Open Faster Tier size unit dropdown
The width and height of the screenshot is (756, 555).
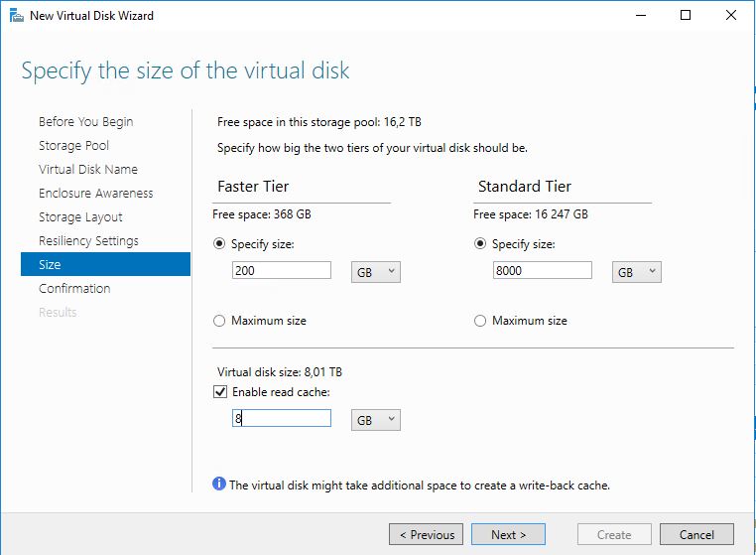376,272
